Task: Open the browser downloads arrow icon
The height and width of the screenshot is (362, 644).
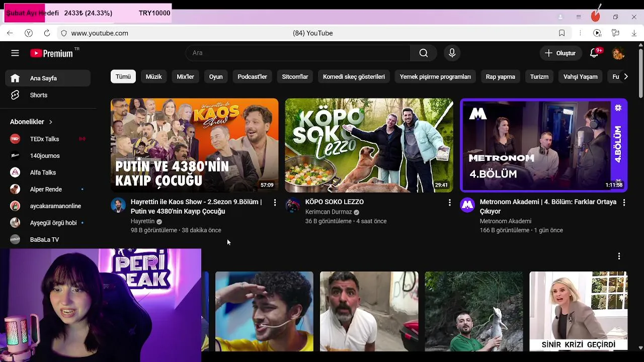Action: (x=634, y=33)
